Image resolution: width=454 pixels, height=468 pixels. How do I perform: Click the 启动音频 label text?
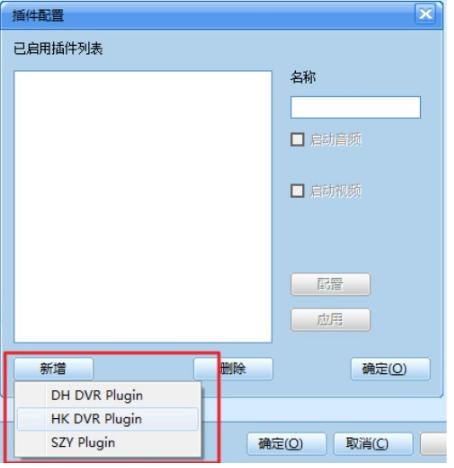[x=336, y=140]
